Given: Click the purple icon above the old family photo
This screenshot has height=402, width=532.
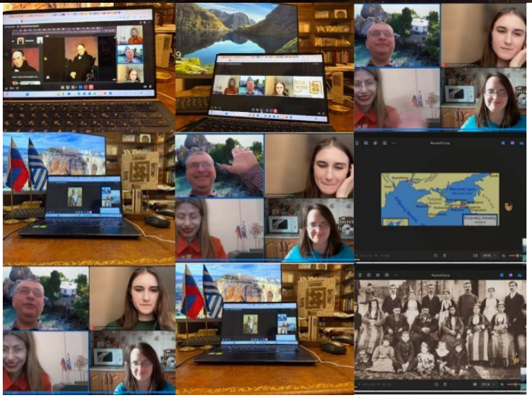Looking at the screenshot, I should pyautogui.click(x=511, y=275).
